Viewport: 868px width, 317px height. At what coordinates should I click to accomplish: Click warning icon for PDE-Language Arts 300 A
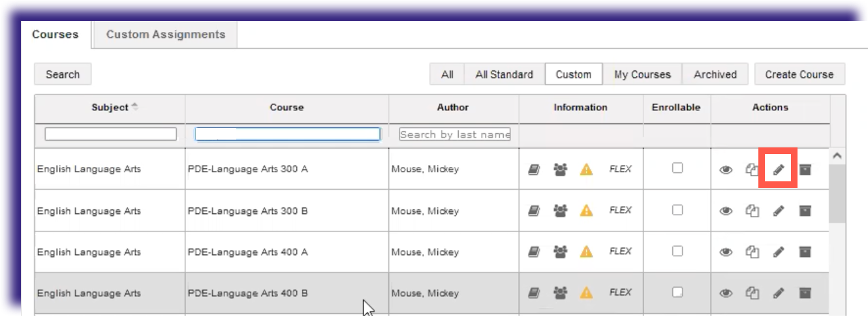click(586, 170)
